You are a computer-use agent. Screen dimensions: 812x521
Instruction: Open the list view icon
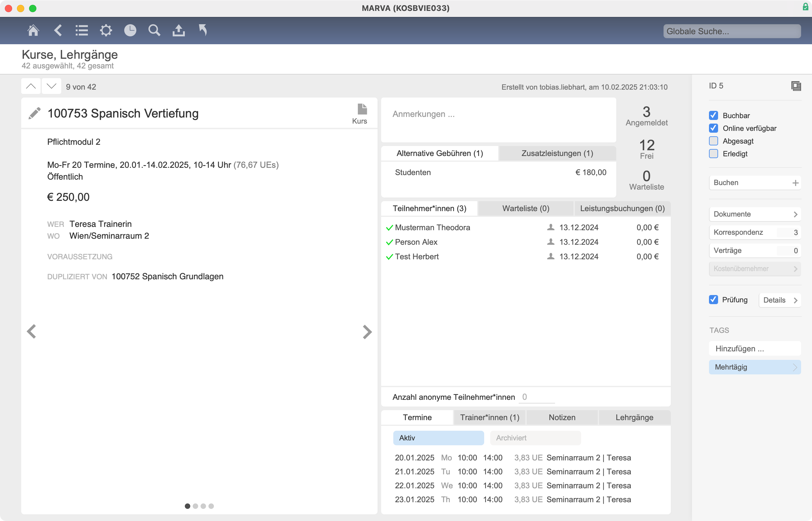[x=82, y=31]
